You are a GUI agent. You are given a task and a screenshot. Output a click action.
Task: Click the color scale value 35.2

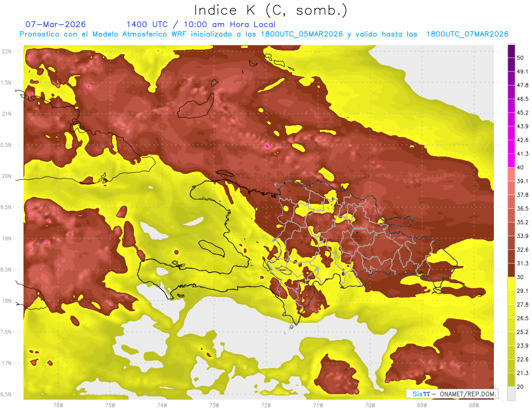(523, 222)
